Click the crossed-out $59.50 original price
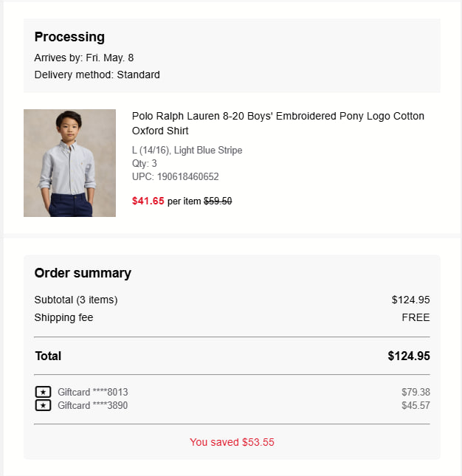462x476 pixels. click(218, 201)
